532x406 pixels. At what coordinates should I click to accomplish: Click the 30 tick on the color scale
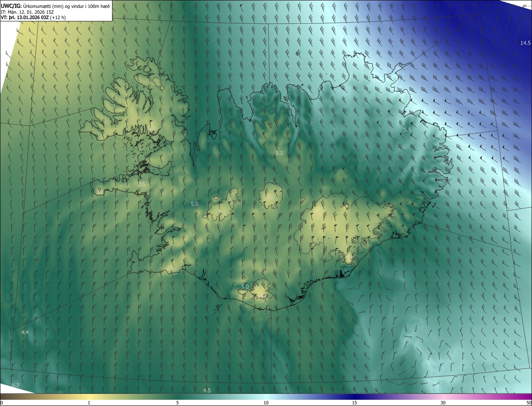pos(443,403)
